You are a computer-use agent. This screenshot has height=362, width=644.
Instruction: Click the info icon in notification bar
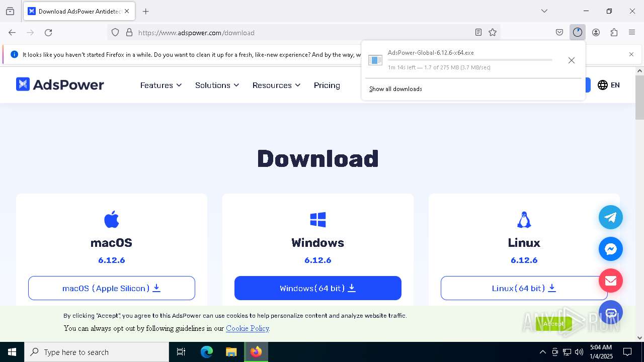(14, 54)
